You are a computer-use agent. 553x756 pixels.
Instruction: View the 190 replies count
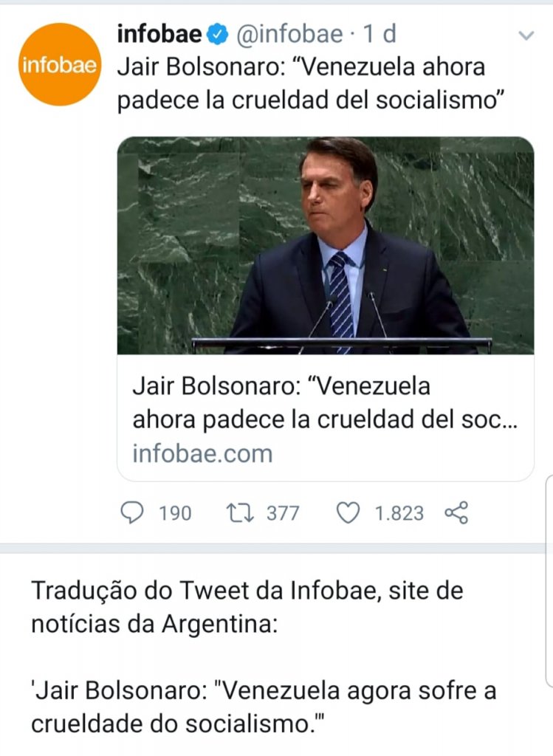pos(176,514)
